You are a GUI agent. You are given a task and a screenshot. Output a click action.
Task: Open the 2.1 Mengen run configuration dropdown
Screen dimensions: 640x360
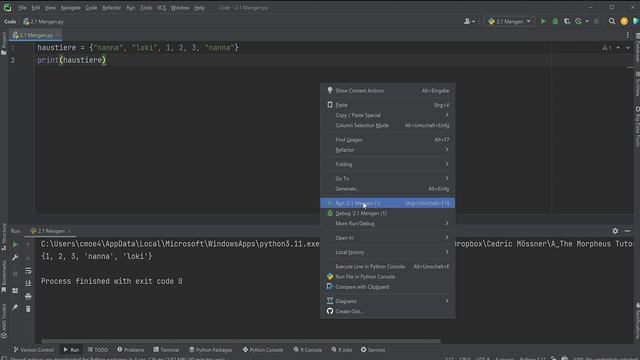[x=509, y=21]
